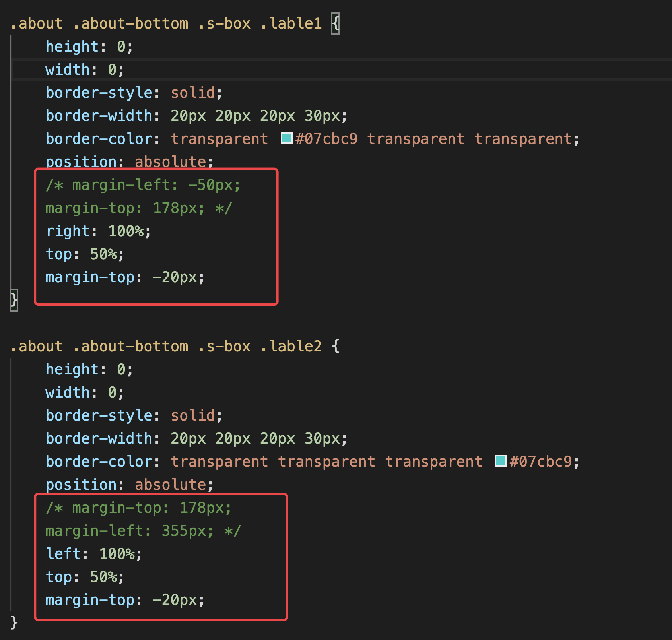Click '.about-bottom' in the first selector
672x640 pixels.
[x=130, y=23]
